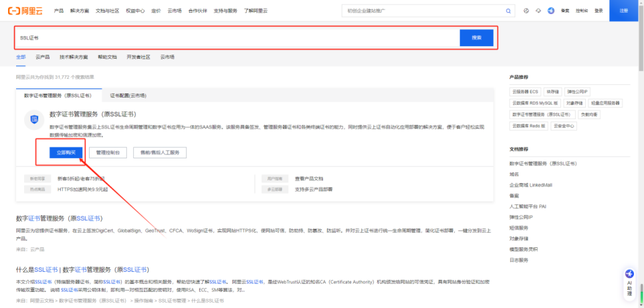Open 域名 in 文档推荐 list
The image size is (644, 308).
pos(514,174)
